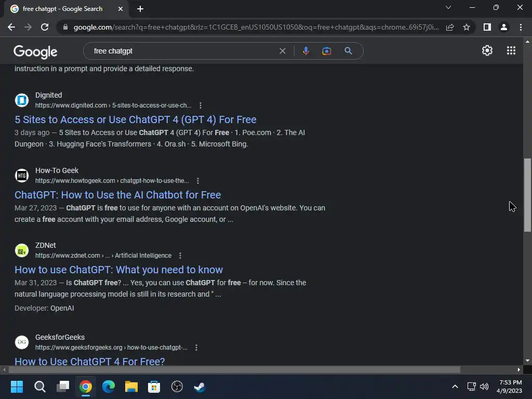Open a new browser tab
This screenshot has height=399, width=532.
pyautogui.click(x=140, y=9)
